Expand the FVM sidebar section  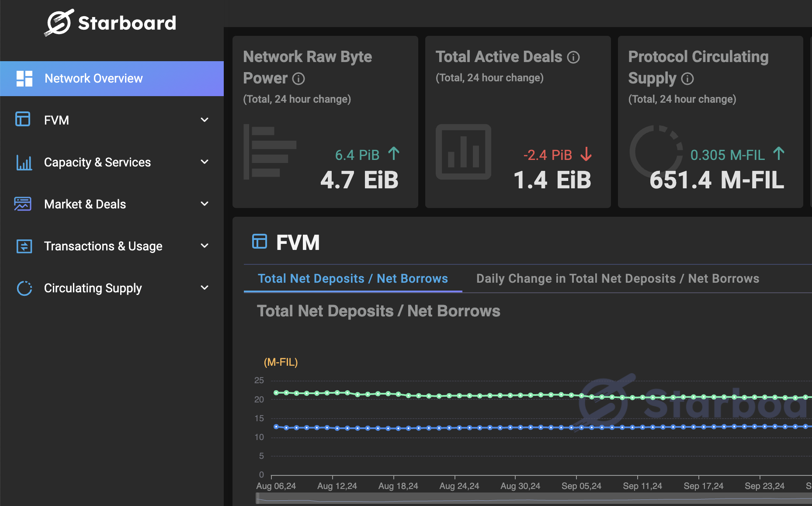tap(204, 119)
